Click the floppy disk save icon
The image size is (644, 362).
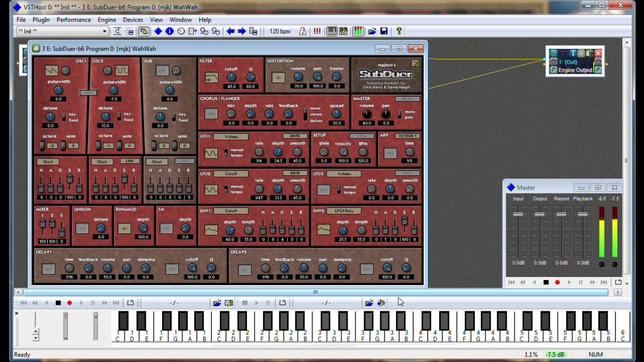(x=384, y=31)
